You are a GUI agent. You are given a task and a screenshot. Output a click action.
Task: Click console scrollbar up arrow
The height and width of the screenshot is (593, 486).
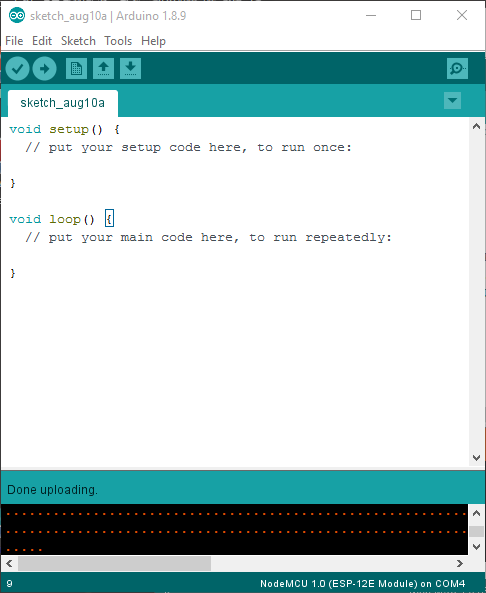[x=477, y=513]
